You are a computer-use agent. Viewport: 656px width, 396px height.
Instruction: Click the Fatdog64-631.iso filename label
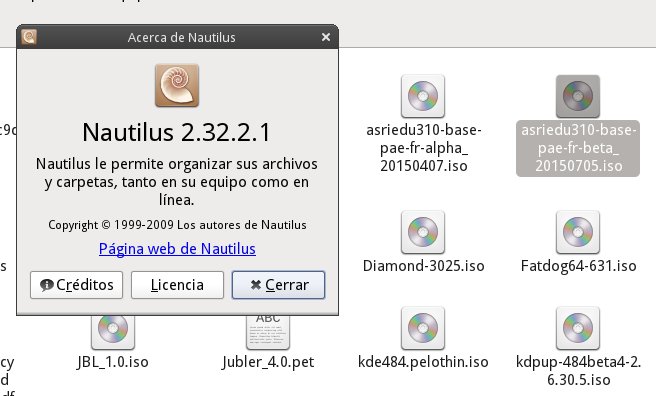578,266
